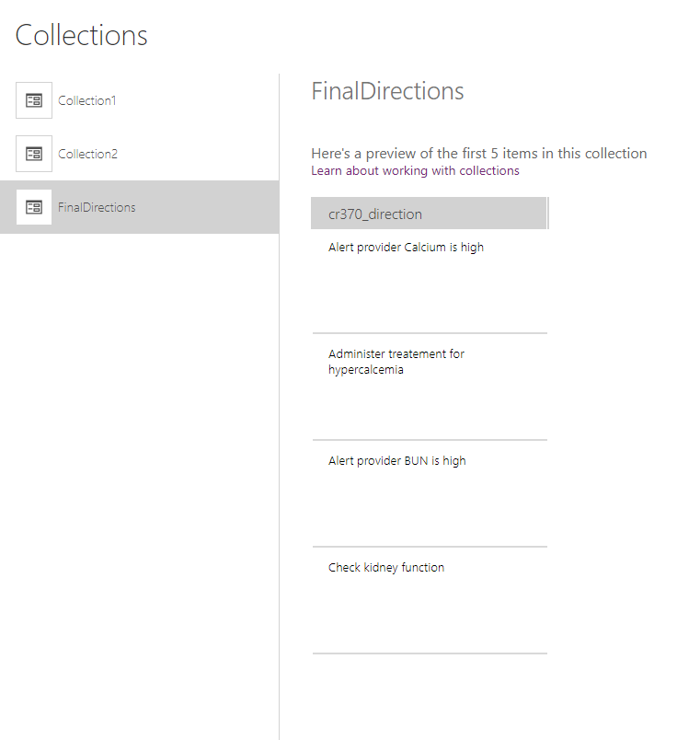The height and width of the screenshot is (740, 700).
Task: Click the FinalDirections table icon in sidebar
Action: 34,207
